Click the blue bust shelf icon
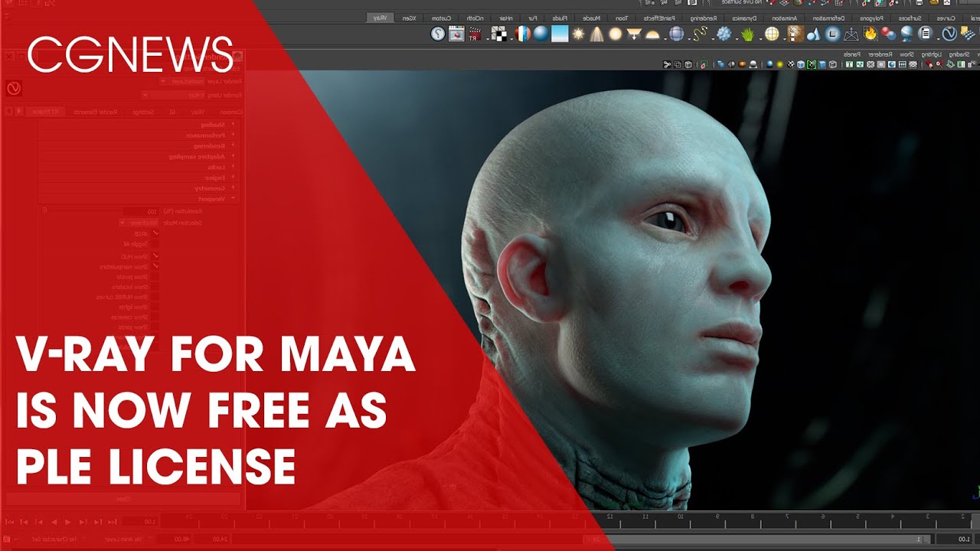 (x=906, y=34)
